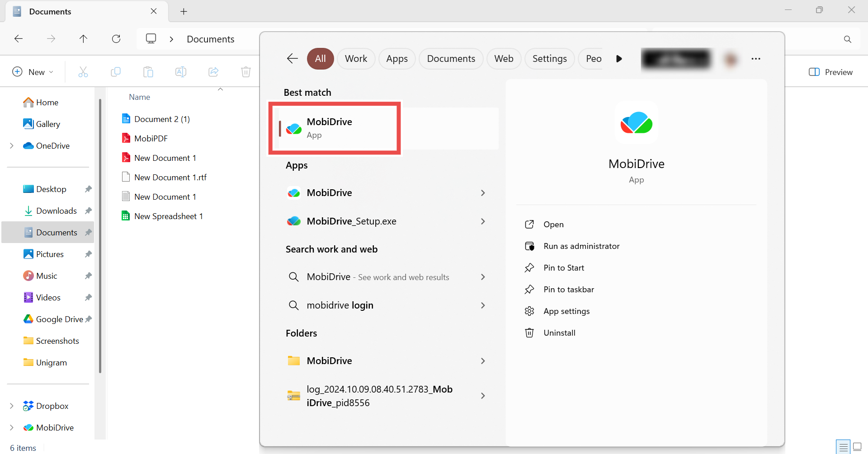Screen dimensions: 868x454
Task: Click the Up directory arrow icon
Action: (83, 39)
